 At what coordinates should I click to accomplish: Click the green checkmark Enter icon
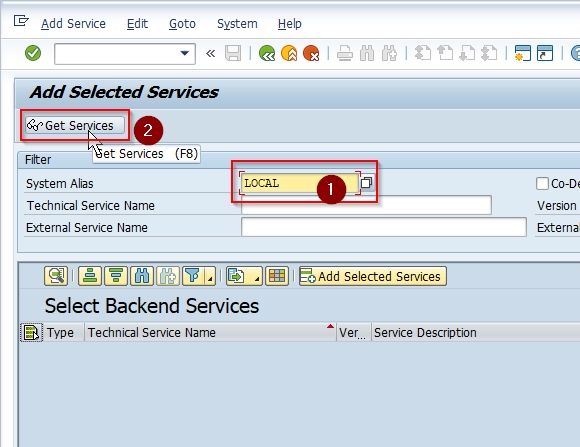coord(33,53)
